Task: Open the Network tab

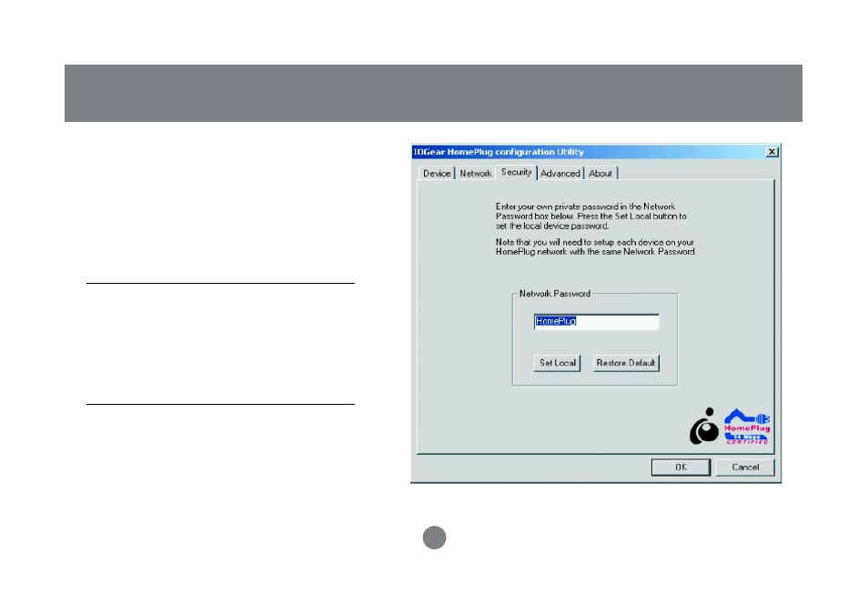Action: (476, 173)
